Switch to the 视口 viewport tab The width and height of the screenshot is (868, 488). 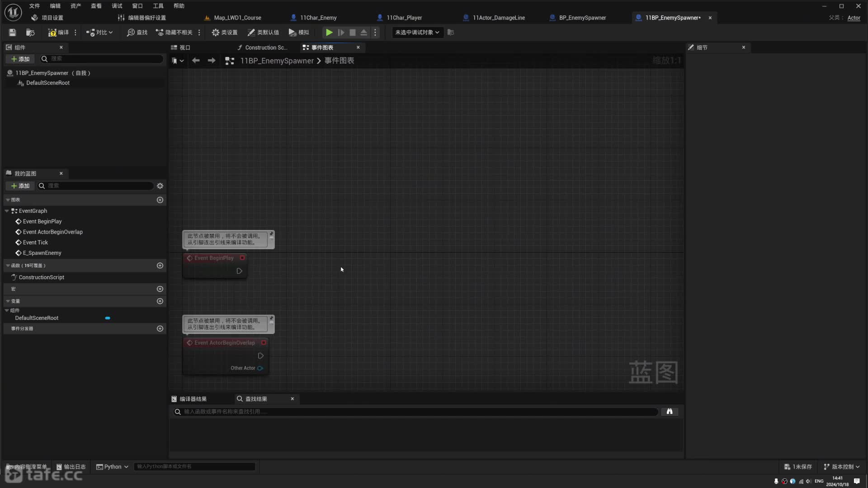180,47
